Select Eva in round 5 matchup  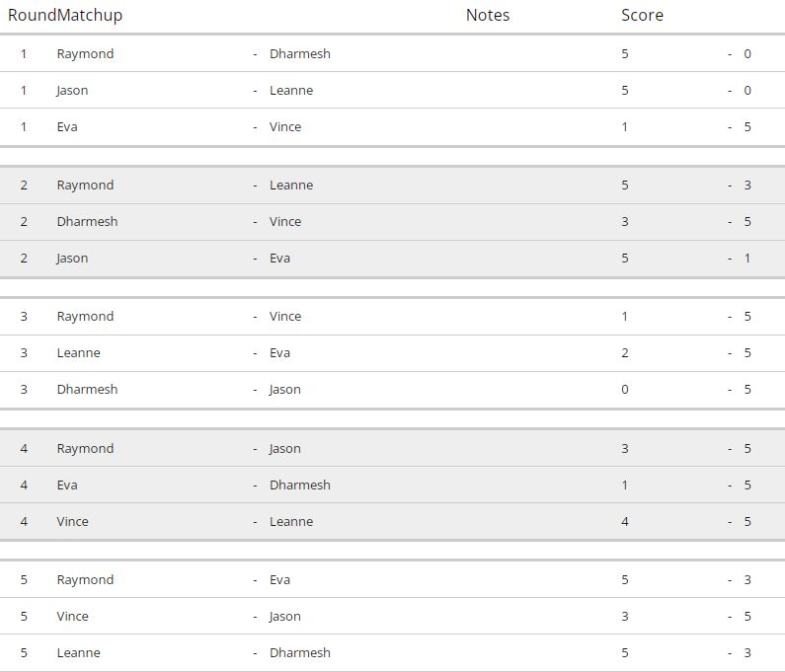coord(279,579)
